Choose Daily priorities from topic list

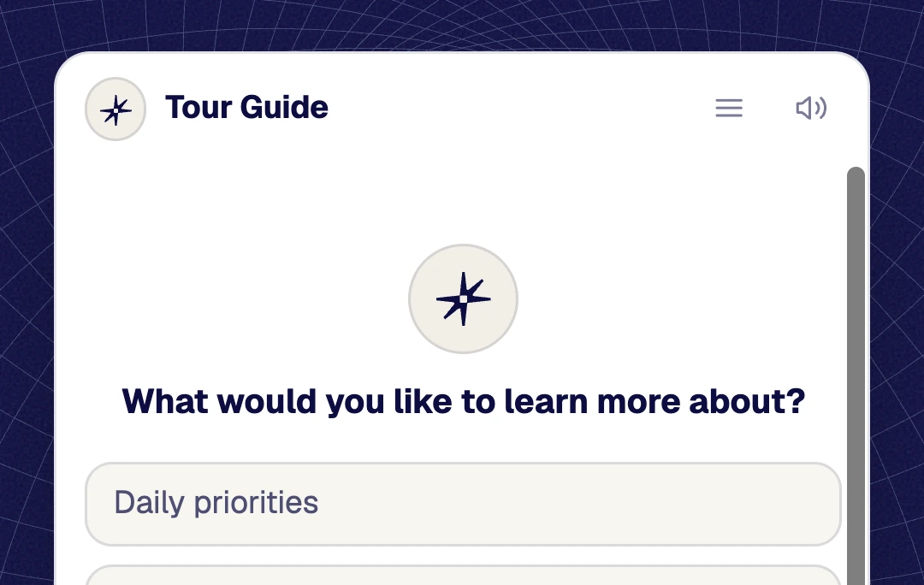pyautogui.click(x=463, y=505)
